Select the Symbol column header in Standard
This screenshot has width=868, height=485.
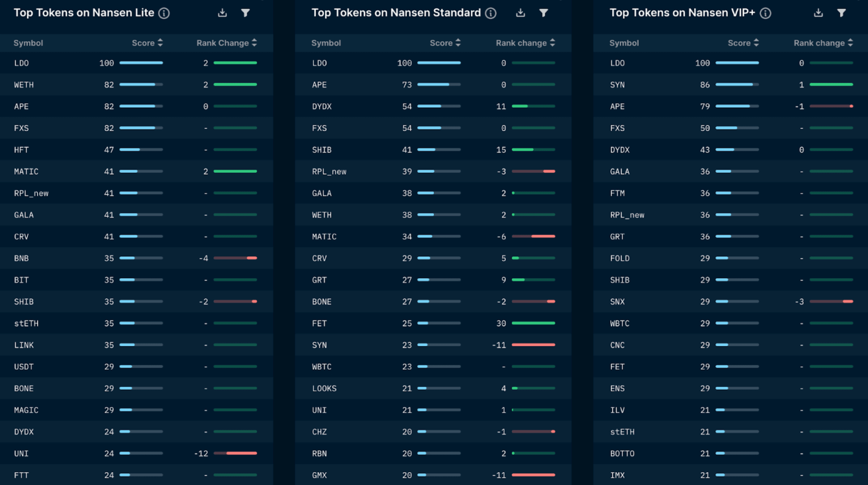pyautogui.click(x=326, y=43)
